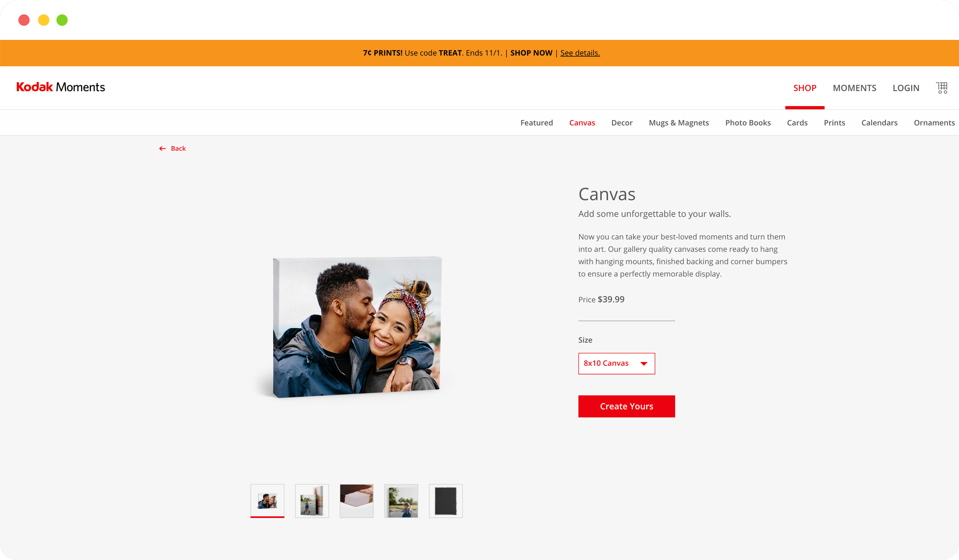Viewport: 959px width, 560px height.
Task: Open the Calendars category
Action: click(x=879, y=123)
